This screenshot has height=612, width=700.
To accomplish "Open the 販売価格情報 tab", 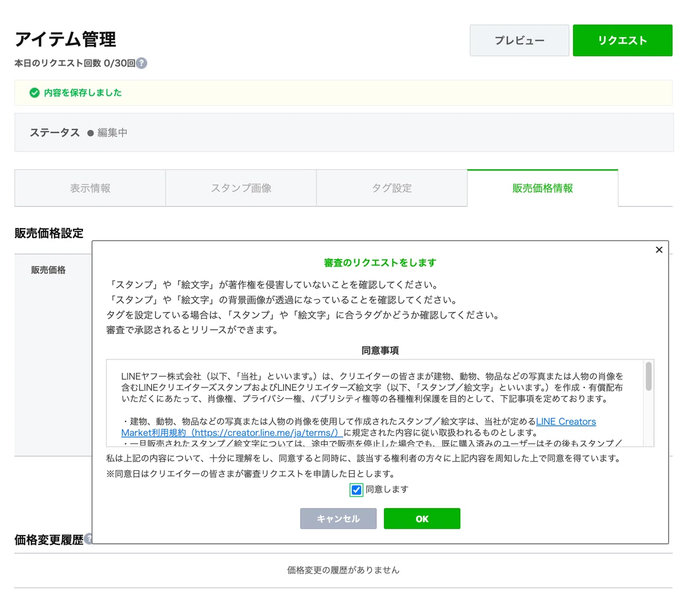I will pyautogui.click(x=542, y=188).
